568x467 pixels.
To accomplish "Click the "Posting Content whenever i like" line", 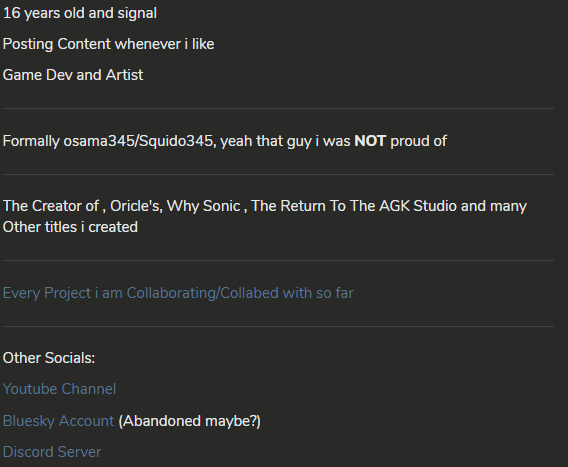I will [x=108, y=44].
